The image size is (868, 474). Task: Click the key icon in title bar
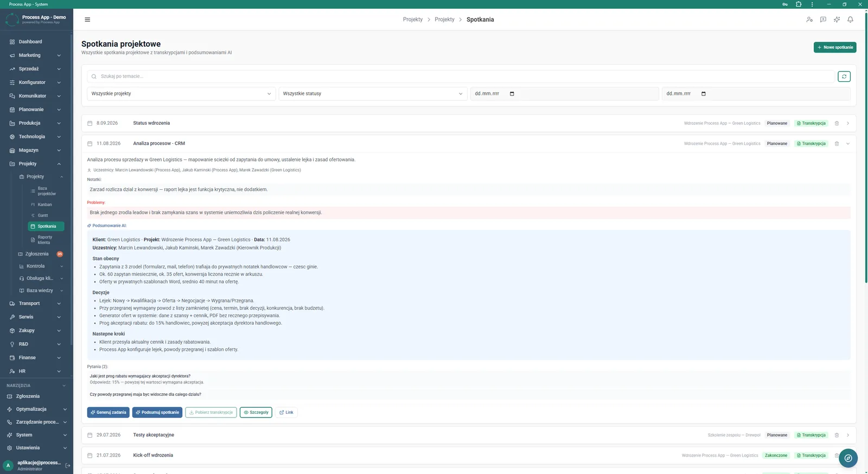coord(784,4)
